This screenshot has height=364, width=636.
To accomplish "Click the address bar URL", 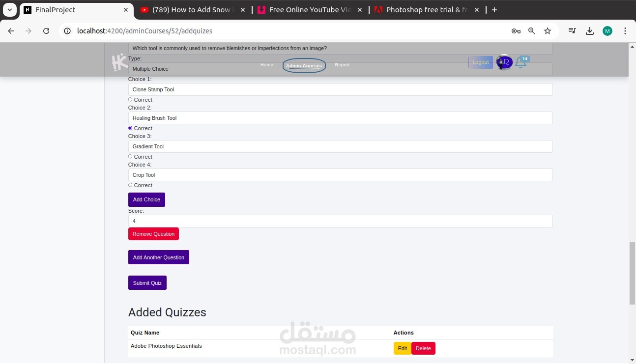I will tap(145, 31).
